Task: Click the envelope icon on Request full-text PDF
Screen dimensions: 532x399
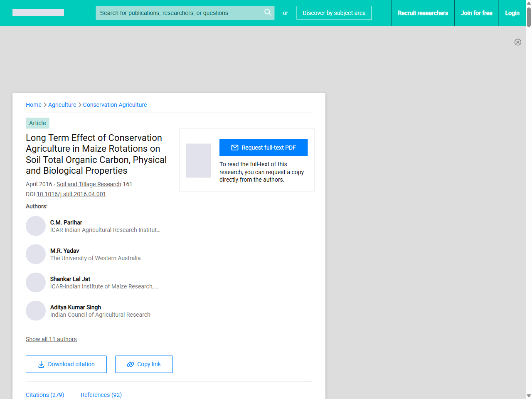Action: click(x=235, y=147)
